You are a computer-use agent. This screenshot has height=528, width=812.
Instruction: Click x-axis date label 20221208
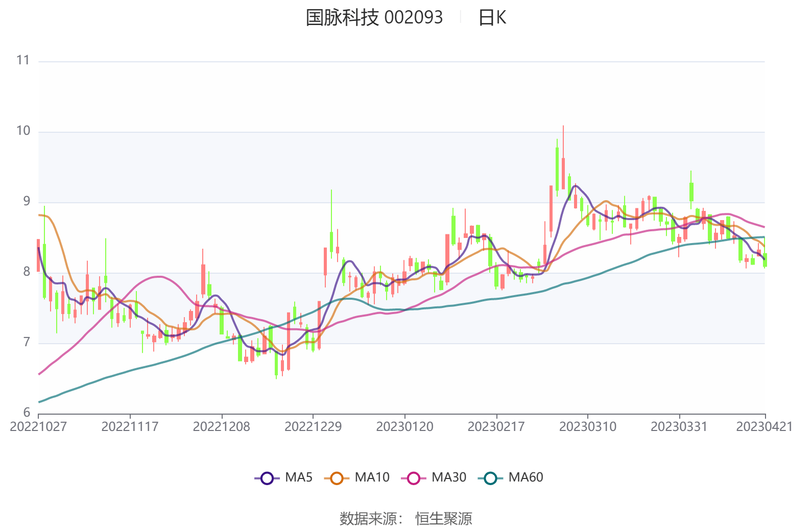pyautogui.click(x=222, y=426)
